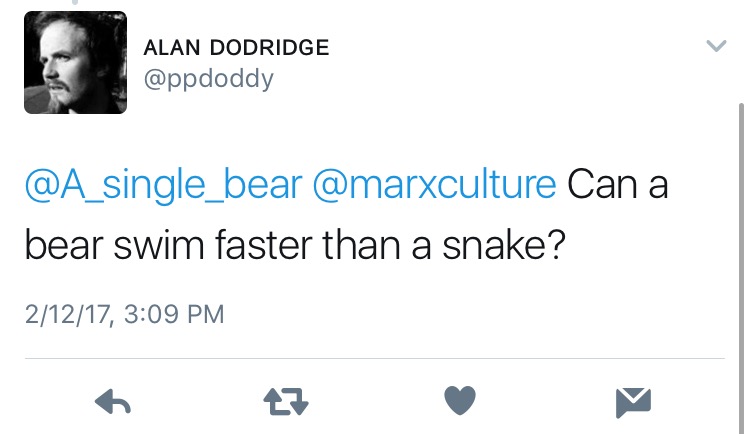This screenshot has height=434, width=750.
Task: Click the divider line above the action icons
Action: tap(372, 358)
